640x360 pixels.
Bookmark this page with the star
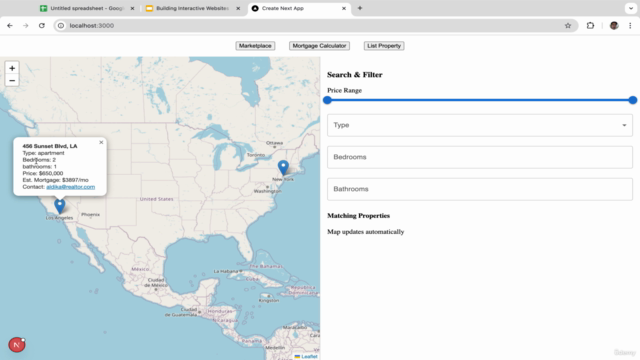tap(568, 25)
